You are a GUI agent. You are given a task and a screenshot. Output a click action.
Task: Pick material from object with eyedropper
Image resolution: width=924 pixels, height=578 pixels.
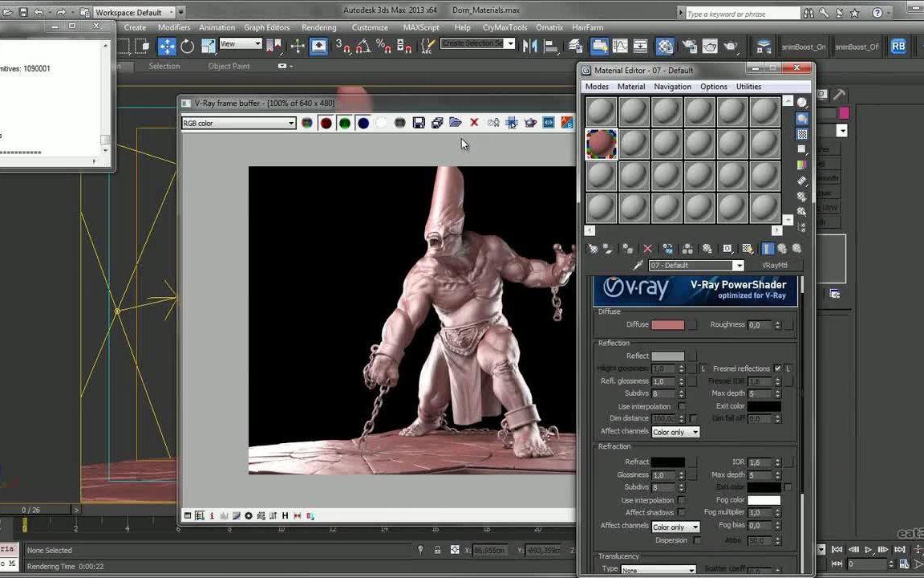[638, 265]
